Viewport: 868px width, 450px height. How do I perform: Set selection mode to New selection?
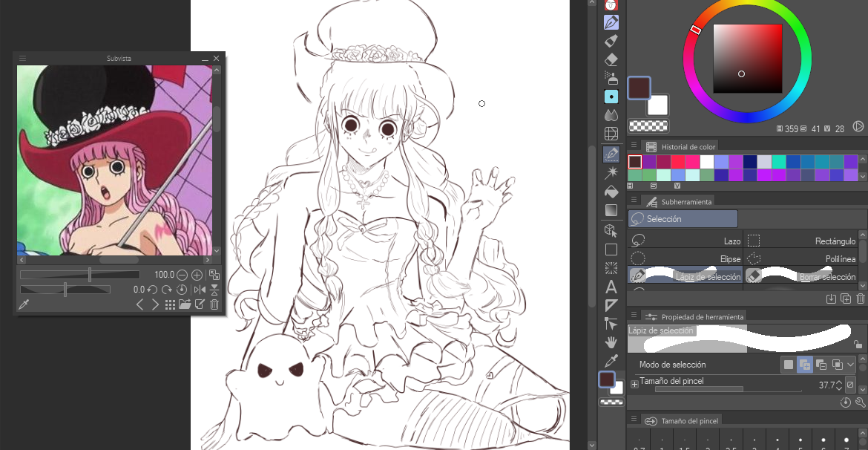click(789, 365)
